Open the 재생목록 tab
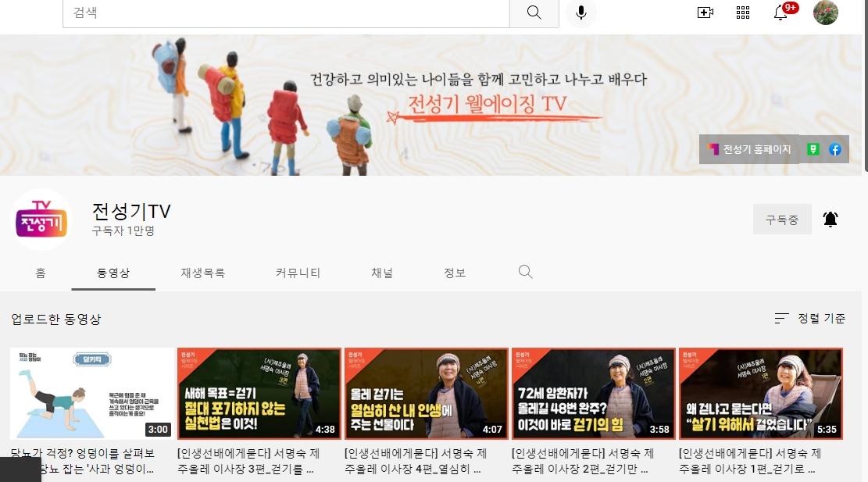 pyautogui.click(x=202, y=273)
